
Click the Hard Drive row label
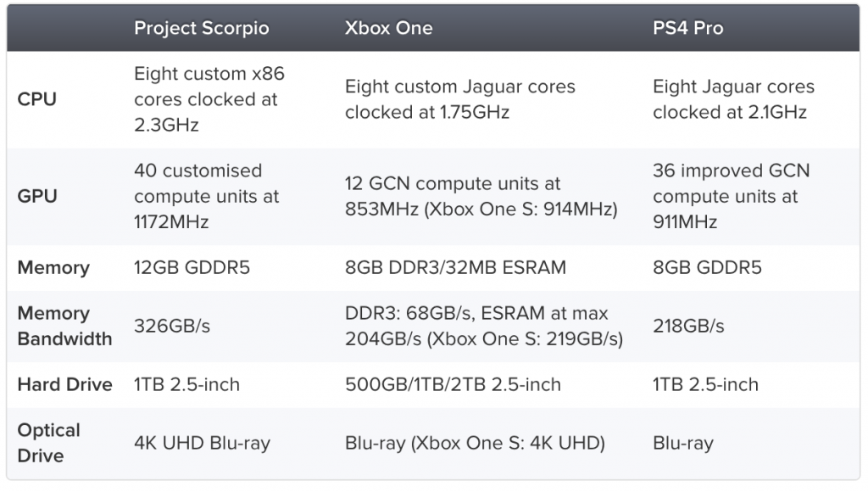(x=64, y=384)
